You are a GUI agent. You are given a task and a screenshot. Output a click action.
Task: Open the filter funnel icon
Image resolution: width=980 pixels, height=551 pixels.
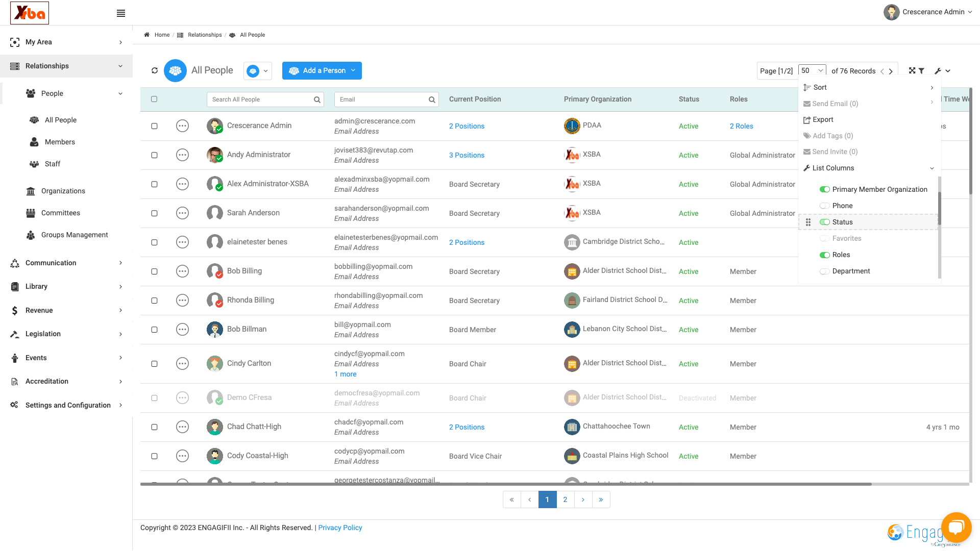[921, 71]
